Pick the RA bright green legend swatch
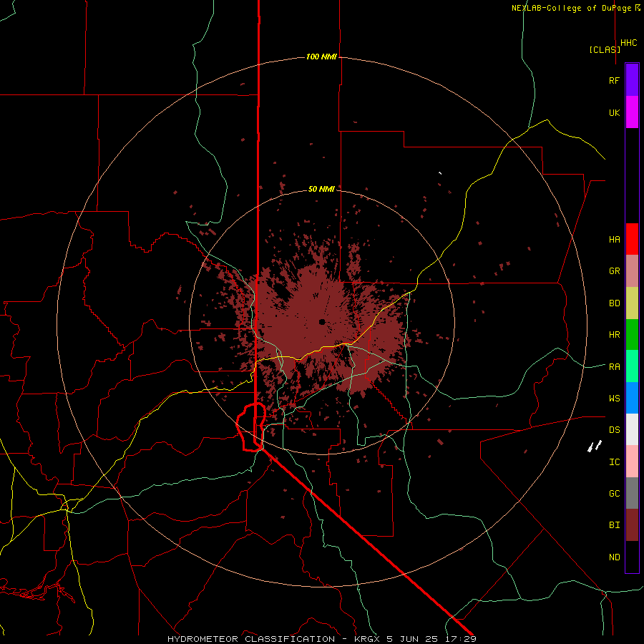The image size is (644, 644). [x=632, y=366]
